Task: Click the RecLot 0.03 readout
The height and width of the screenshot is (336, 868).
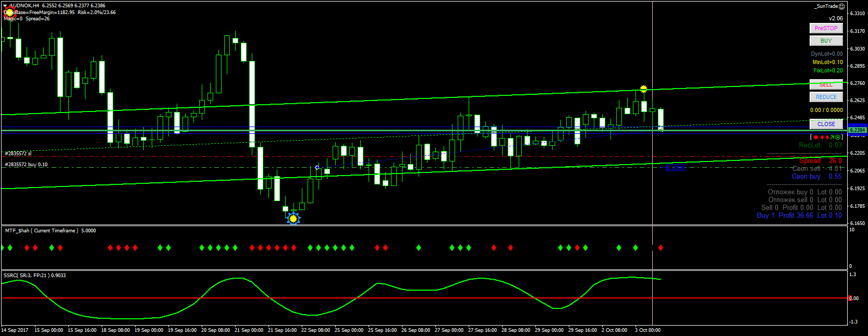Action: (x=820, y=145)
